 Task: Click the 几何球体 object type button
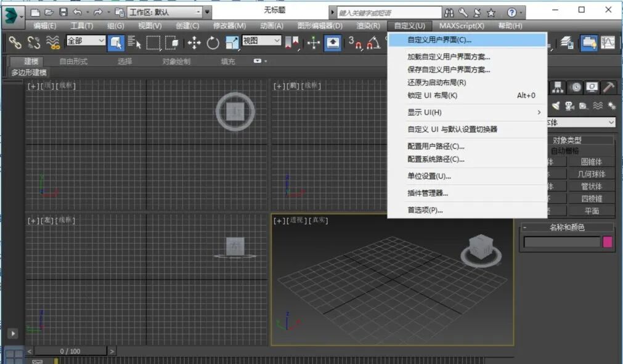591,174
